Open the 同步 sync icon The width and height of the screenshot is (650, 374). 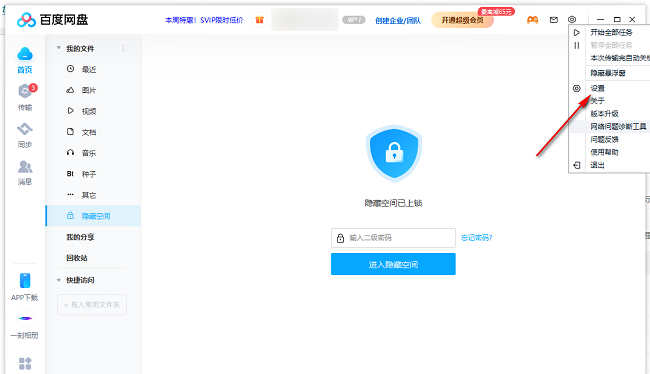tap(25, 129)
